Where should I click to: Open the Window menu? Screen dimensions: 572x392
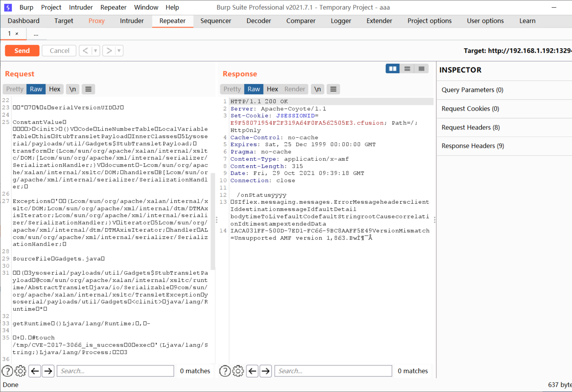click(x=146, y=7)
